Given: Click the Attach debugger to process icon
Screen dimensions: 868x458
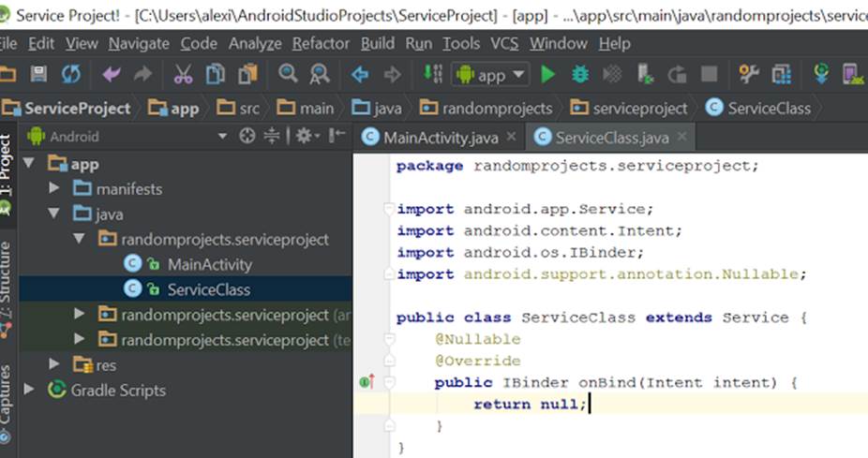Looking at the screenshot, I should (645, 74).
